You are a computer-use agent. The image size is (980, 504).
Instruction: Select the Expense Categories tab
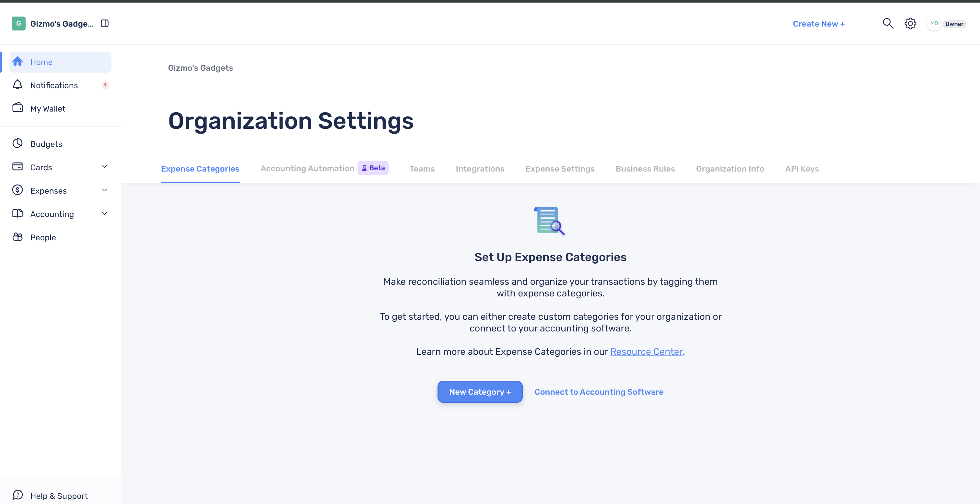coord(200,169)
